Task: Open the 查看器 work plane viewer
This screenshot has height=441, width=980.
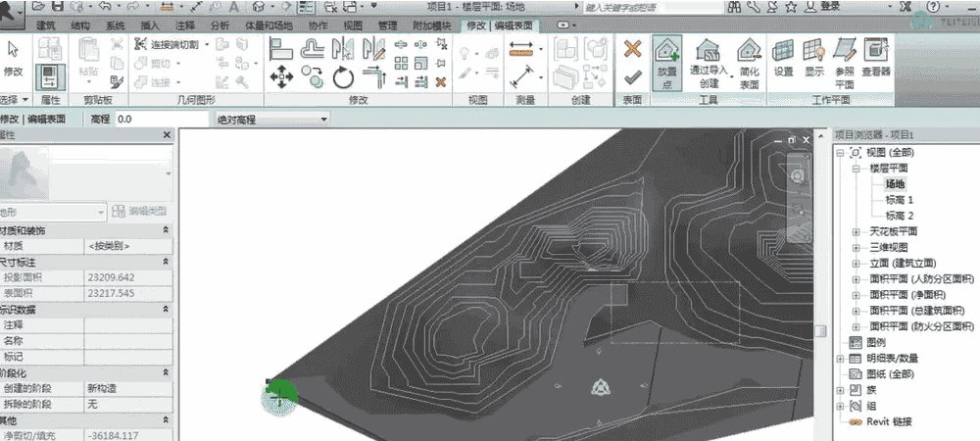Action: pos(876,56)
